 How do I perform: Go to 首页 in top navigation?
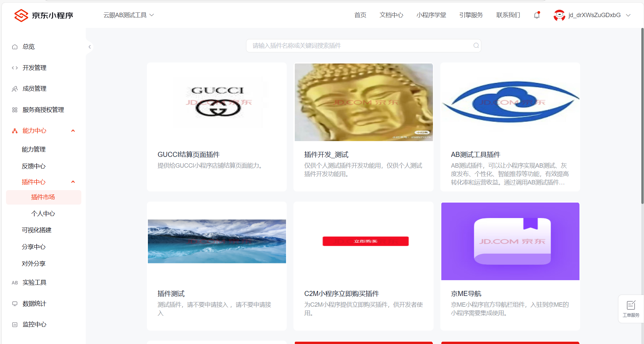[x=360, y=15]
